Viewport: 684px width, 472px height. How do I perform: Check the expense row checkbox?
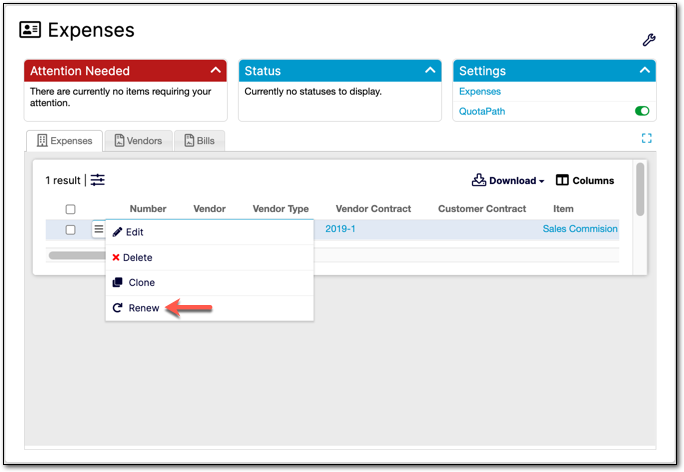point(70,229)
